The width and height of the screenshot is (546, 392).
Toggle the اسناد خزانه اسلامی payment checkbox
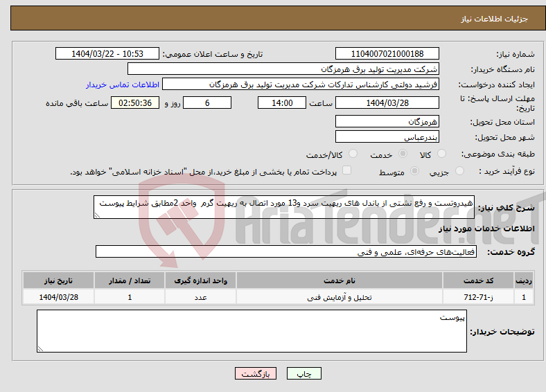point(347,170)
